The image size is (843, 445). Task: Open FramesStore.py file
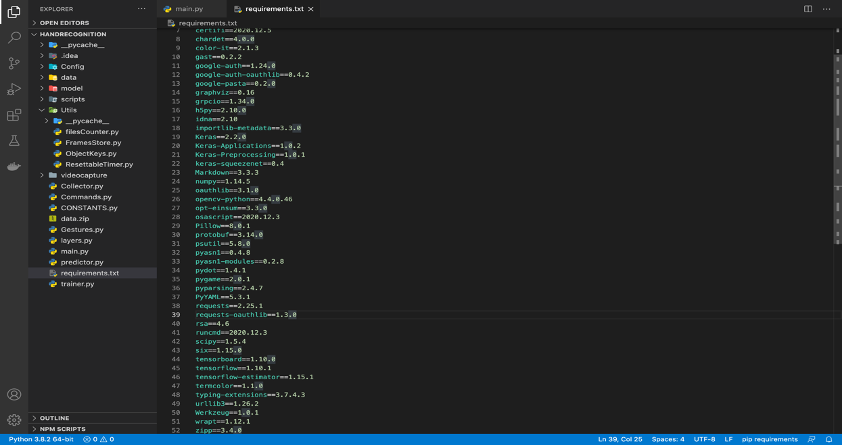tap(92, 142)
